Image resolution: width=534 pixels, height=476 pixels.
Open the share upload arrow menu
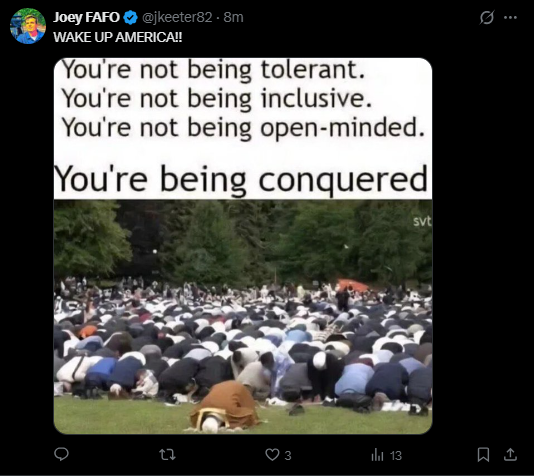510,455
